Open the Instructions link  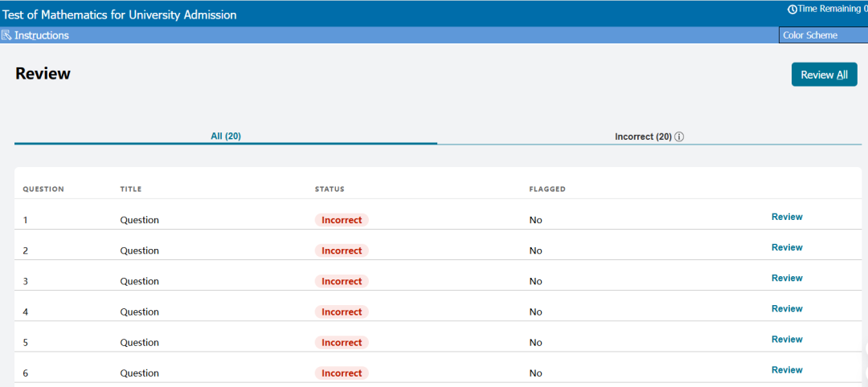42,35
